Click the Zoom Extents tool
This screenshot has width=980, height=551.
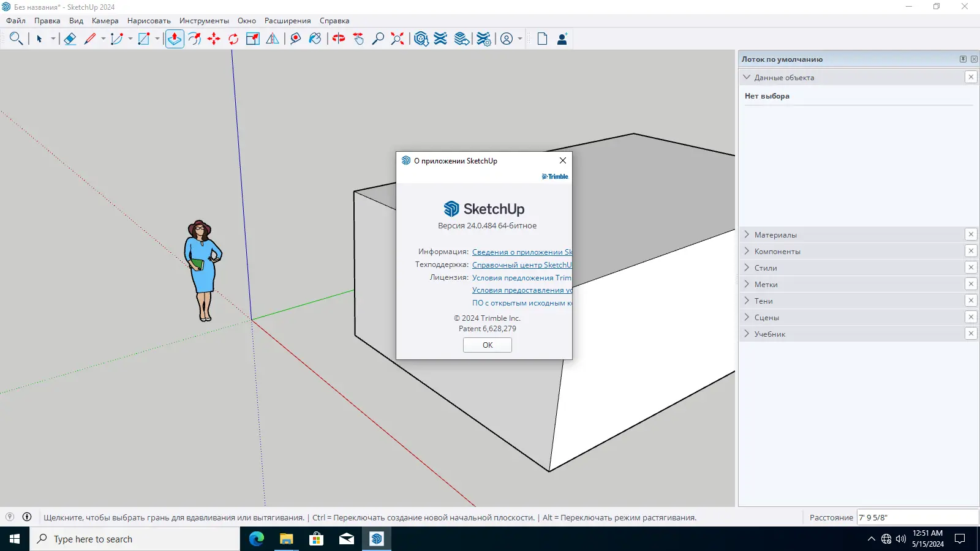(x=398, y=39)
